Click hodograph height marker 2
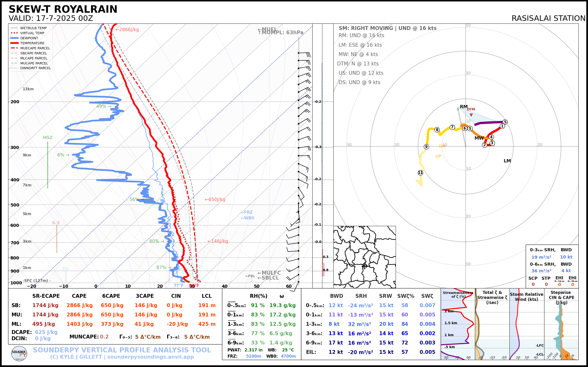 485,145
